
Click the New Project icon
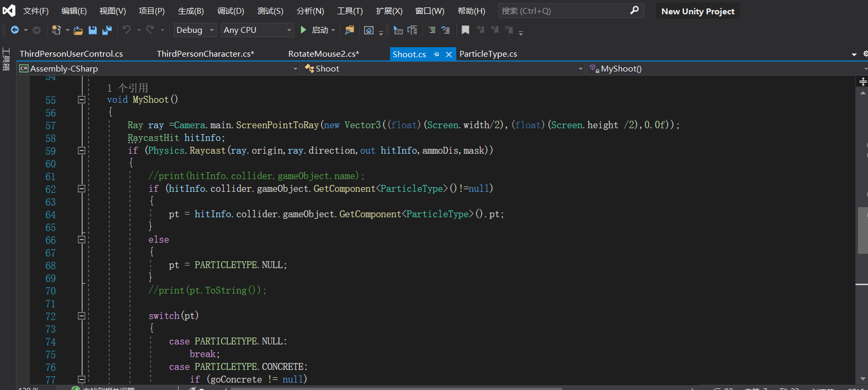56,30
